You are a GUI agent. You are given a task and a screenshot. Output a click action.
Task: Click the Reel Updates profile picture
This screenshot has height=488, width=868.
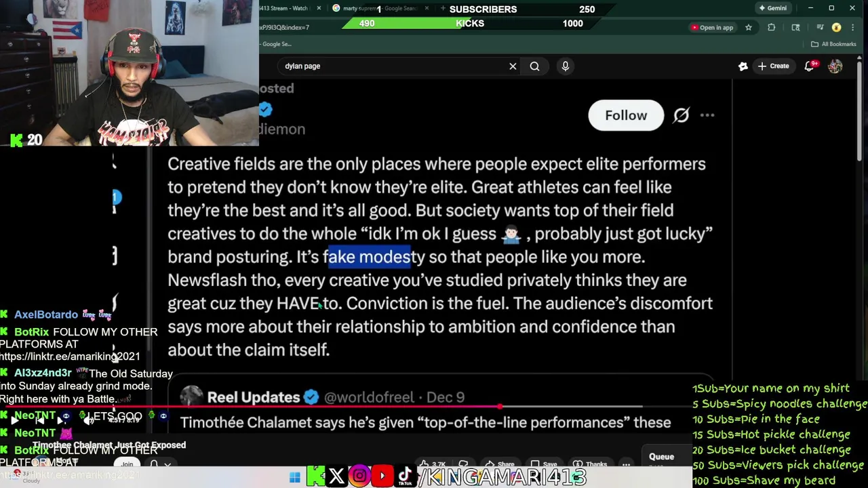coord(192,397)
